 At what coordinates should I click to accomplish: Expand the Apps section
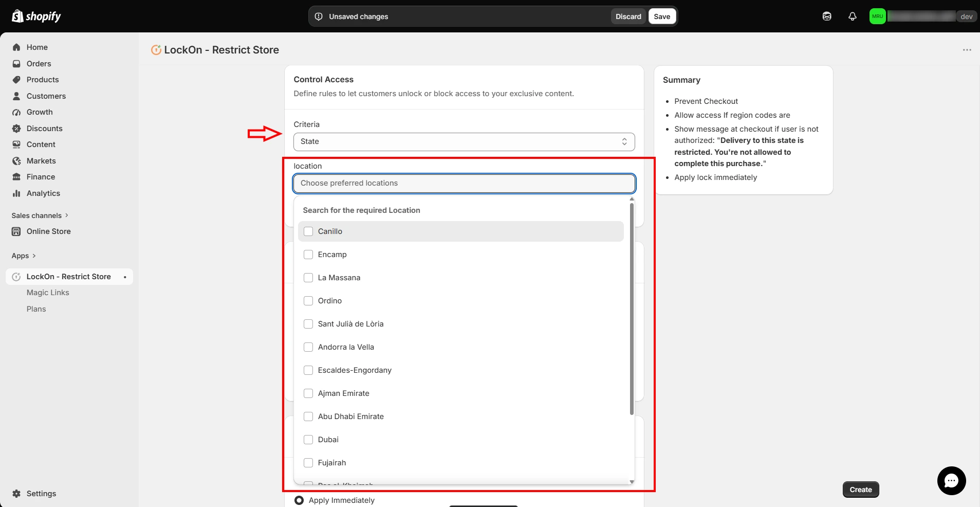point(24,256)
